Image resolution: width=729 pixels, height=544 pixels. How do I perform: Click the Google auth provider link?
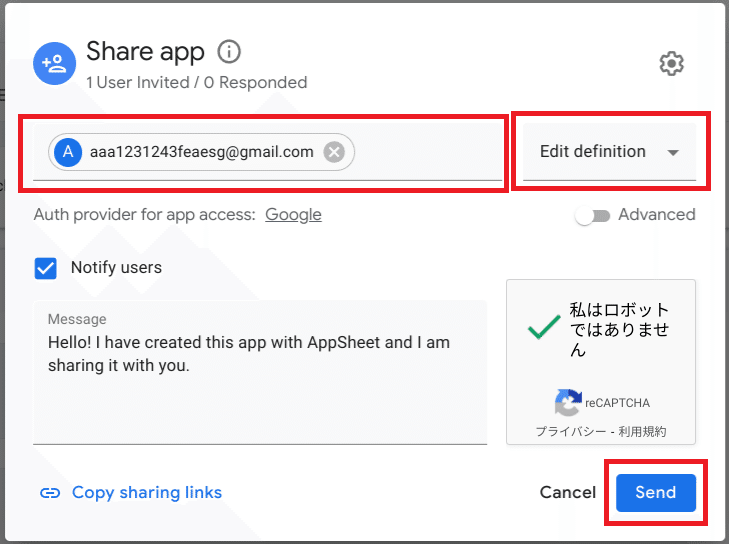pos(293,215)
